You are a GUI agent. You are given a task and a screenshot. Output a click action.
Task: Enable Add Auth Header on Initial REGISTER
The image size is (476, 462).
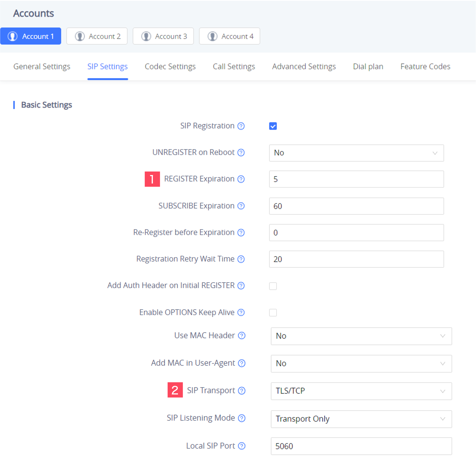click(273, 286)
